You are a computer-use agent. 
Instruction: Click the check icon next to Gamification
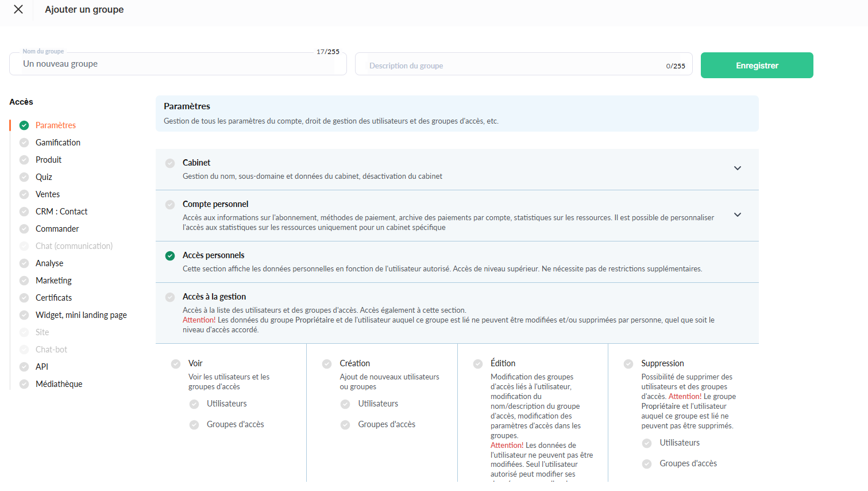point(24,143)
